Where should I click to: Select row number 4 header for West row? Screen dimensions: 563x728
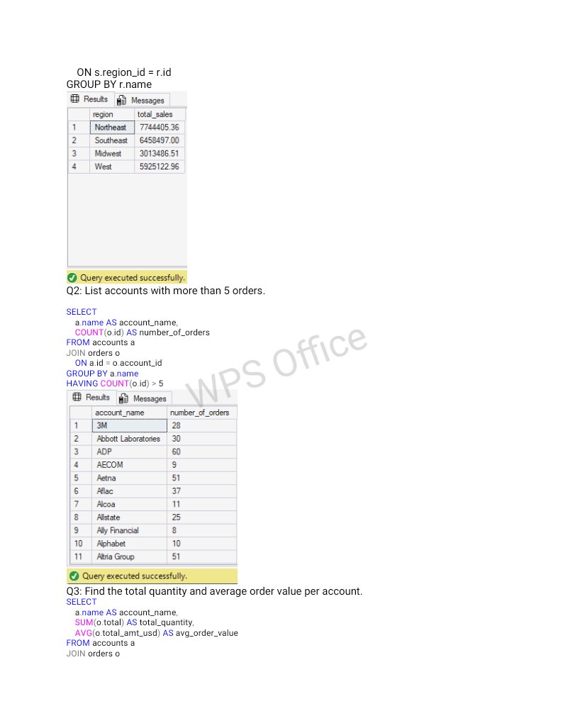[x=79, y=167]
